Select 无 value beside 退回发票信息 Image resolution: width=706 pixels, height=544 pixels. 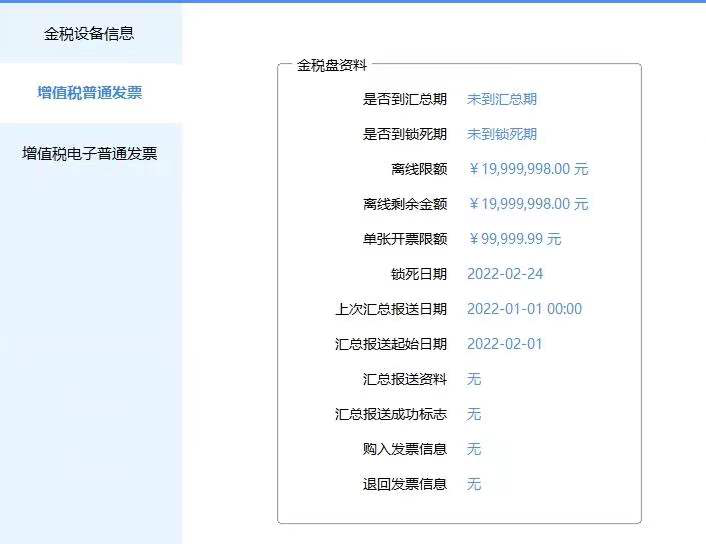pos(474,485)
